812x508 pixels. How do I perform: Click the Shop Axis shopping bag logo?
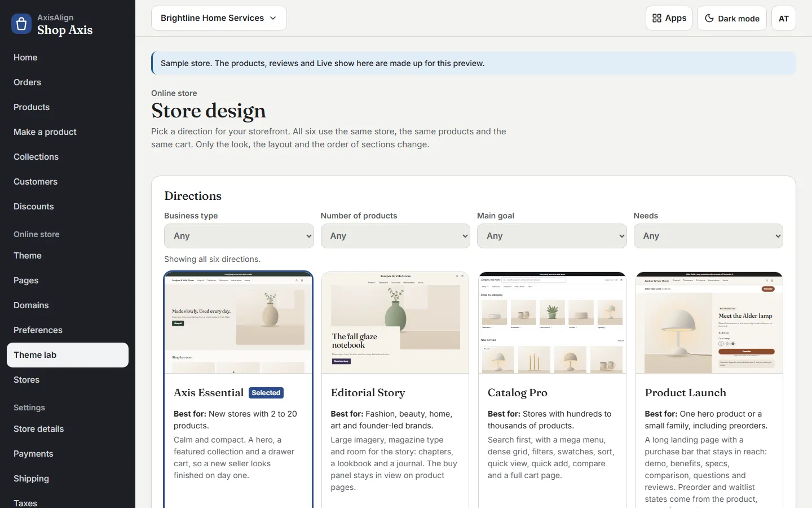click(x=21, y=24)
